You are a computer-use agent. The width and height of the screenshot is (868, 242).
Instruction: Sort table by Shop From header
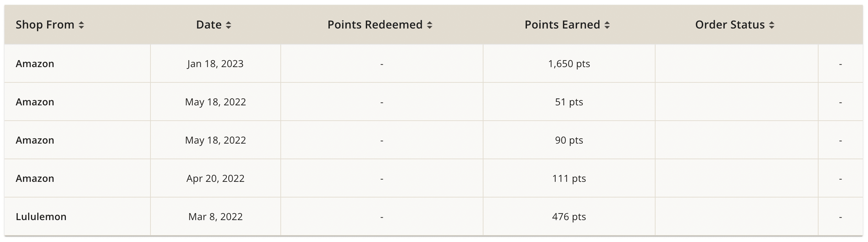[45, 25]
